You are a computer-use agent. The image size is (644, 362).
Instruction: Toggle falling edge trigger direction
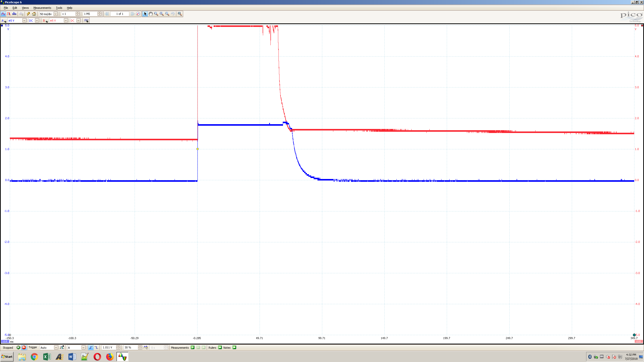[x=96, y=347]
